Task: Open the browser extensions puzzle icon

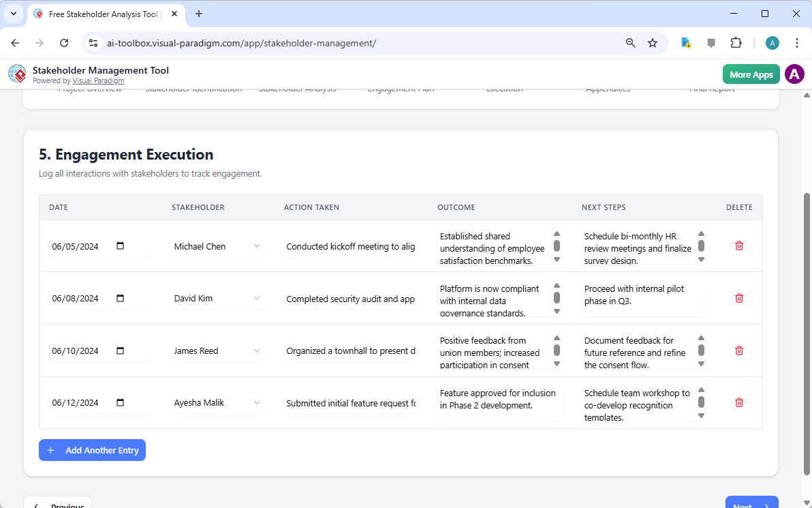Action: [x=736, y=42]
